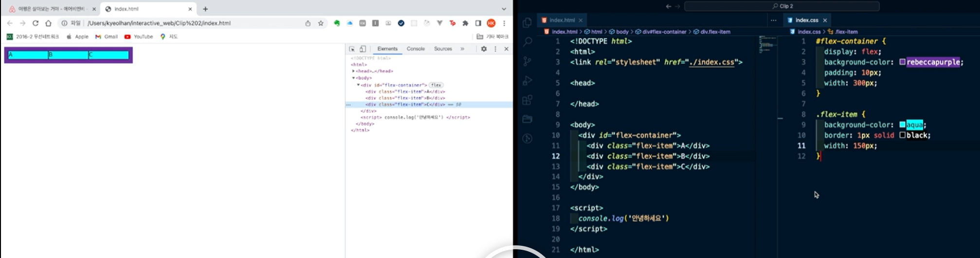Select the index.html editor tab in VS Code
980x258 pixels.
[562, 20]
